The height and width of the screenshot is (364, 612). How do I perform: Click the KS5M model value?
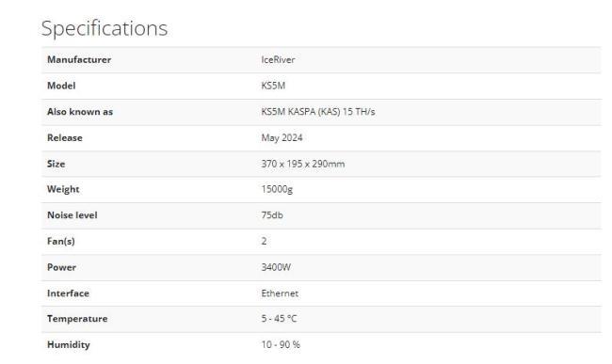pos(273,86)
